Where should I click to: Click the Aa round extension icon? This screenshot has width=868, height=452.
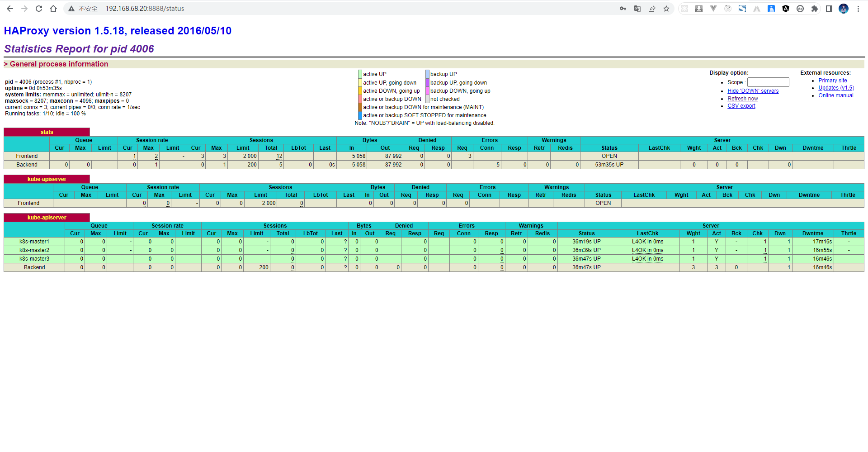tap(800, 9)
